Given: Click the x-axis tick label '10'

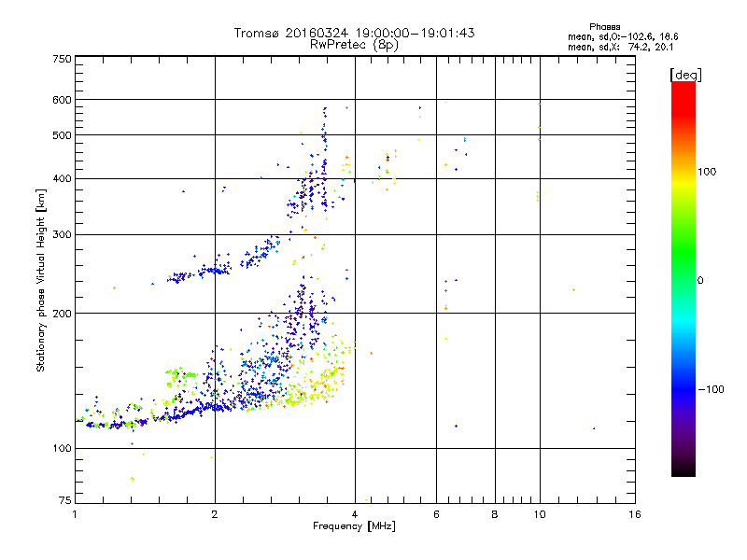Looking at the screenshot, I should 540,514.
